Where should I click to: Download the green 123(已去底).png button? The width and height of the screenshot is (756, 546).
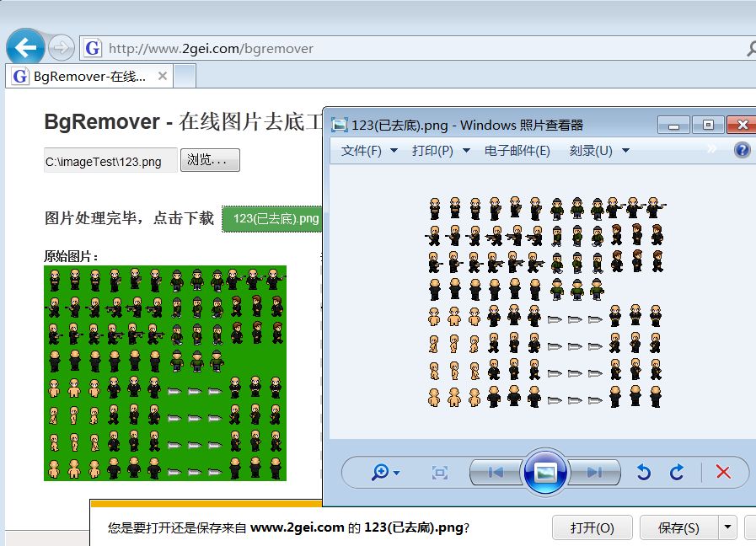point(272,219)
